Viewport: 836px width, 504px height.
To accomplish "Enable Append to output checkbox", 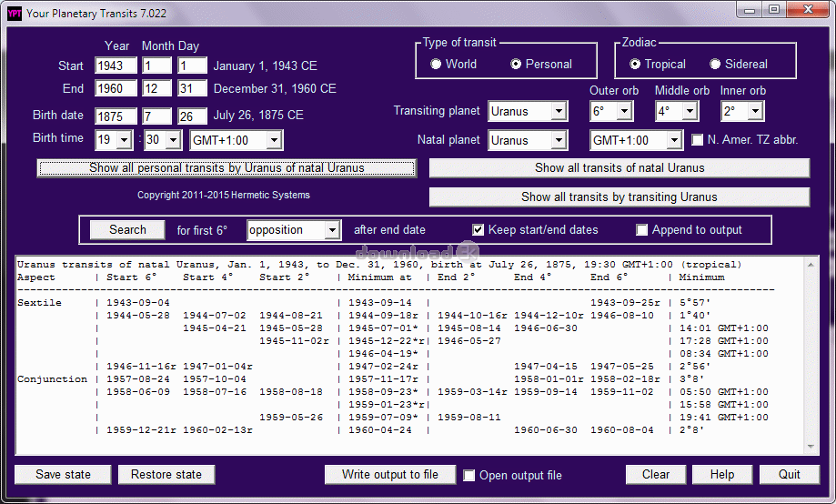I will tap(642, 230).
